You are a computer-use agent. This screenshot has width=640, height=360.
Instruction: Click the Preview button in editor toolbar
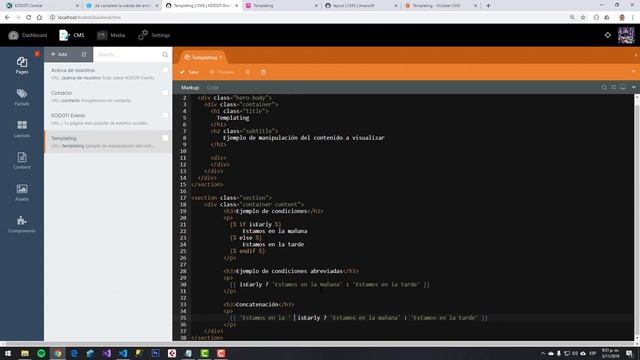pos(222,72)
